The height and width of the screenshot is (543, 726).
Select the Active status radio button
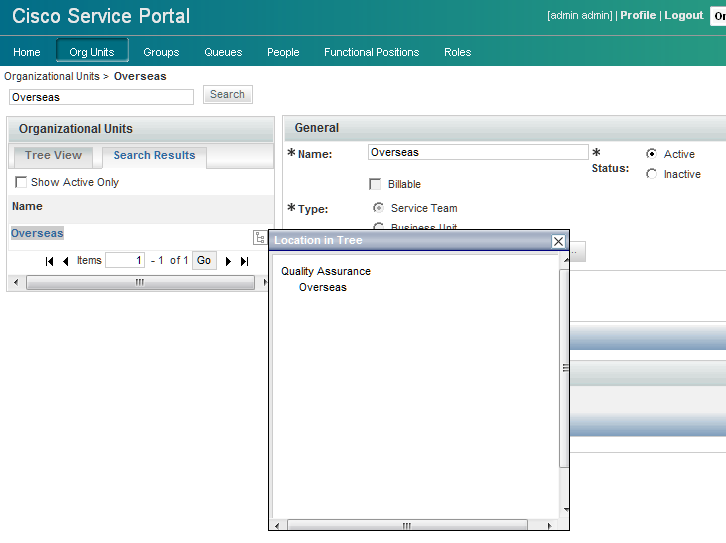coord(651,154)
